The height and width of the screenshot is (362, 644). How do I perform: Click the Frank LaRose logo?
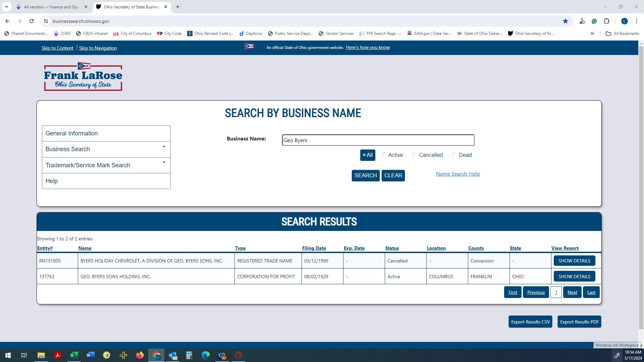pos(83,76)
